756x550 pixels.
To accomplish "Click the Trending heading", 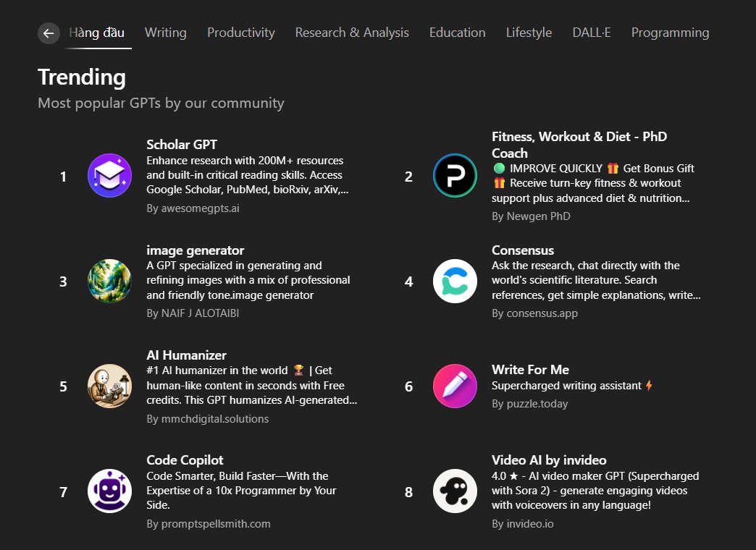I will coord(82,77).
